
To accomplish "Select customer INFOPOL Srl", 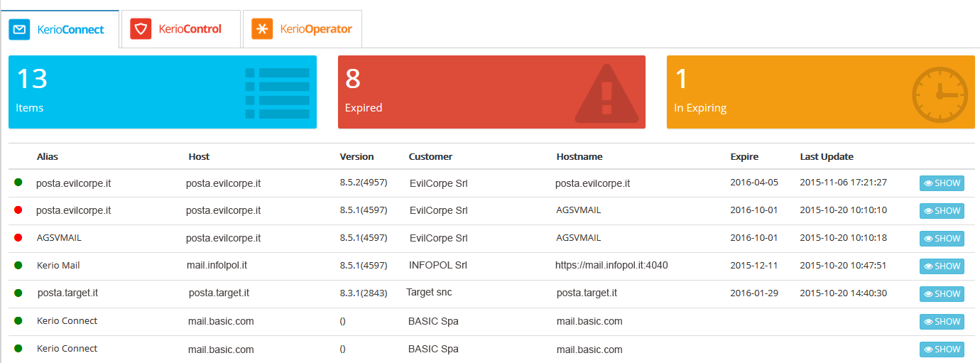I will [438, 265].
